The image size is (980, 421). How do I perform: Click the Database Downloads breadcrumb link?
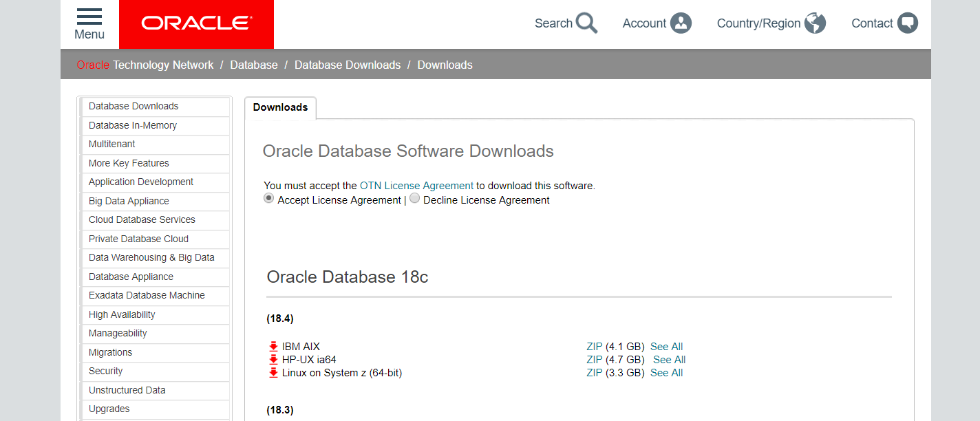pyautogui.click(x=348, y=64)
